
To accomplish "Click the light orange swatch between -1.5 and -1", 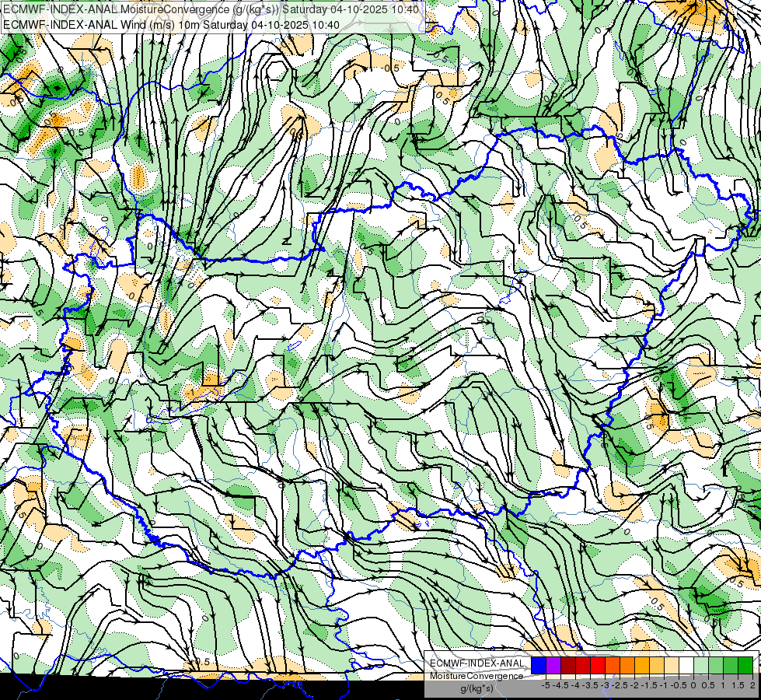I will click(x=657, y=666).
